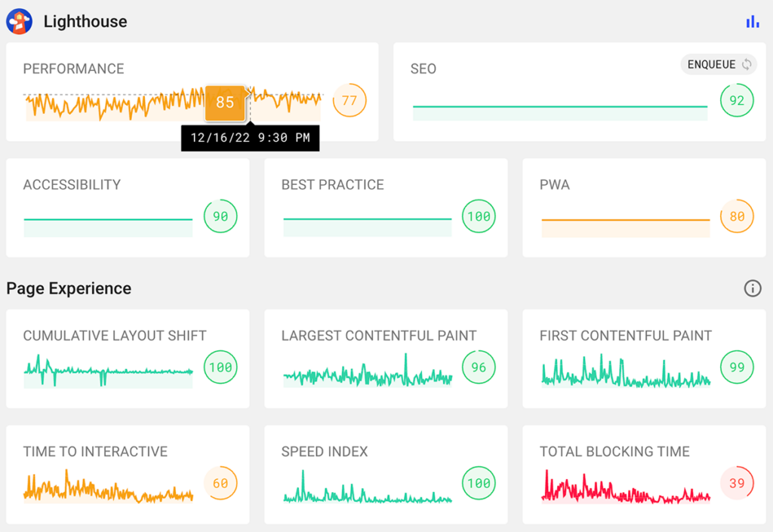Screen dimensions: 773x532
Task: Select the Lighthouse title header
Action: [x=85, y=21]
